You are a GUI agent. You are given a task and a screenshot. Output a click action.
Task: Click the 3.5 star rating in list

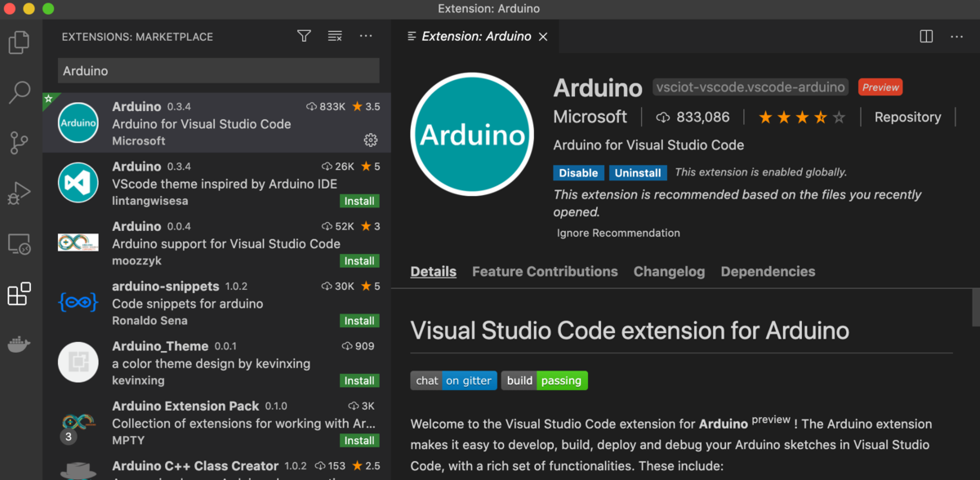point(366,107)
